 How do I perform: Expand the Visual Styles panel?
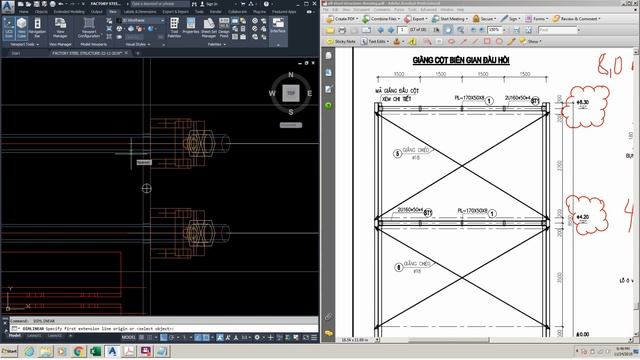[138, 44]
